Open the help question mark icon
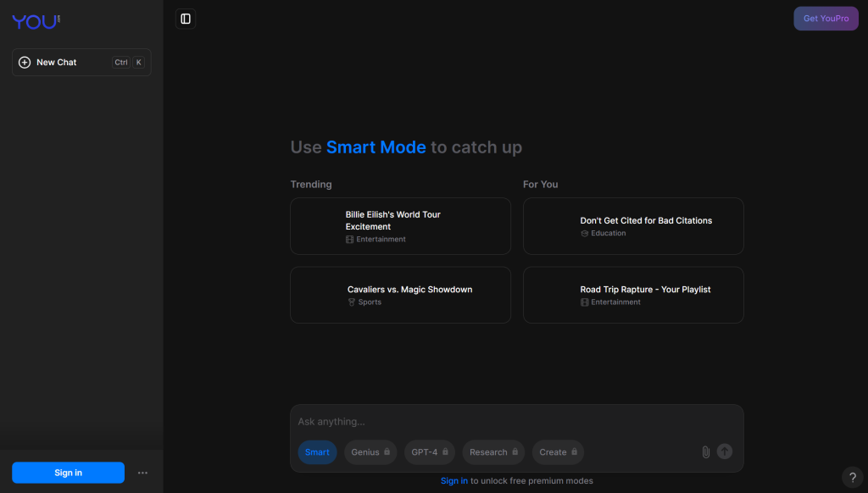The width and height of the screenshot is (868, 493). coord(852,478)
